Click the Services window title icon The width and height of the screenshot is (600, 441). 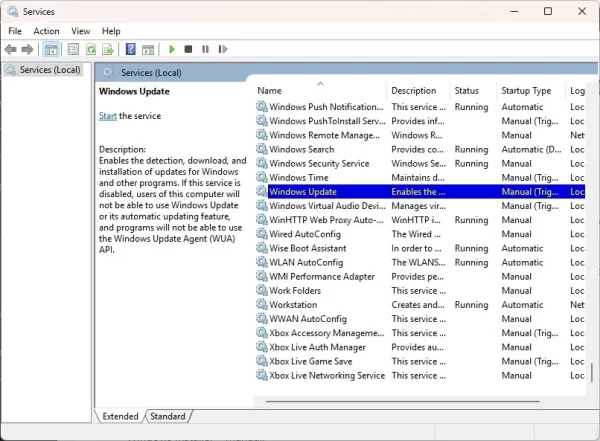(x=13, y=11)
